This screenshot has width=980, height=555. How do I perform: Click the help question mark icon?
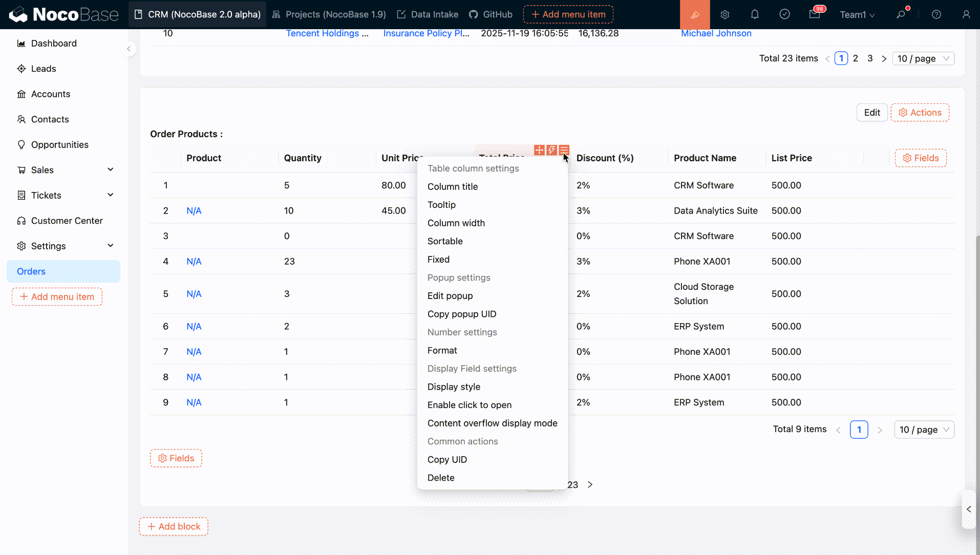point(936,14)
